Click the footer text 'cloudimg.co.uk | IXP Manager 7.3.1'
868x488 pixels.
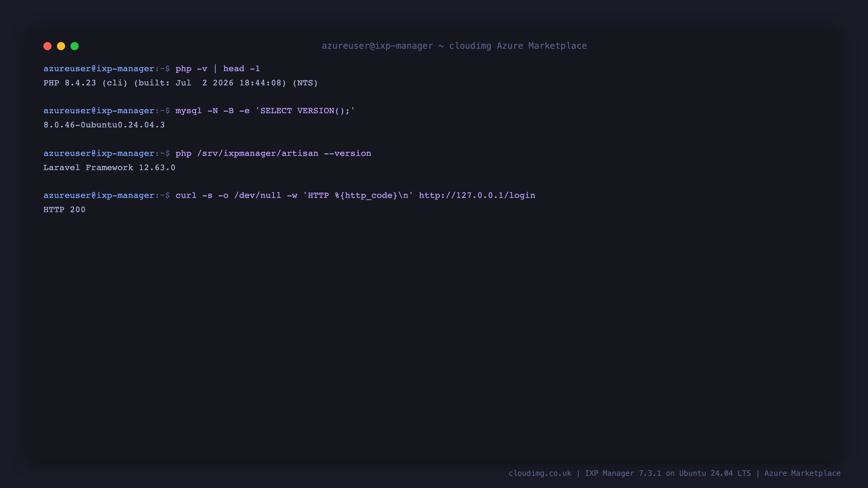click(x=585, y=473)
